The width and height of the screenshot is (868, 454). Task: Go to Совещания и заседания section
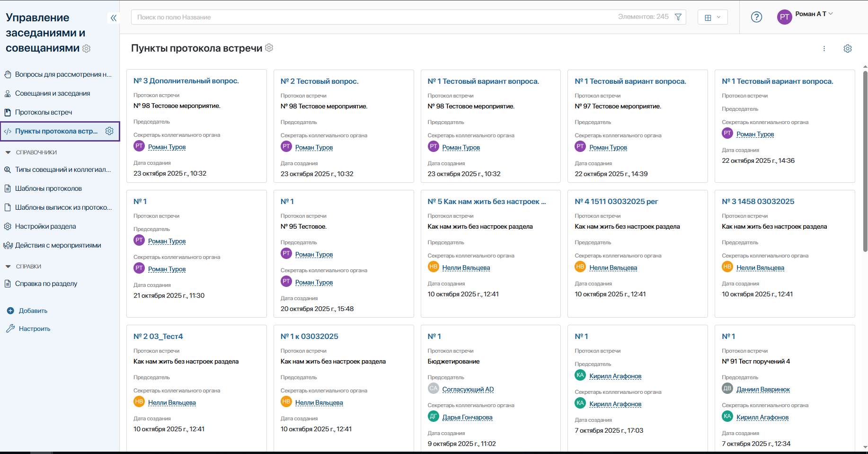point(52,93)
